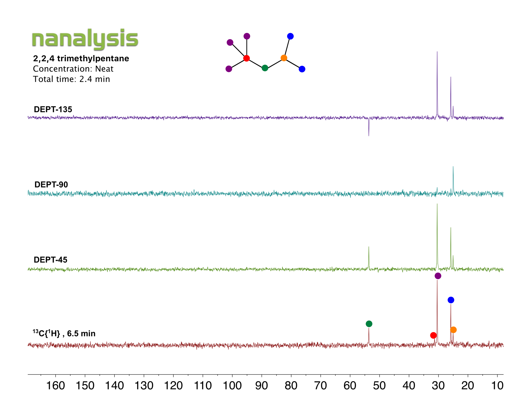
Task: Click the green CH2 dot in the molecule structure
Action: point(265,68)
